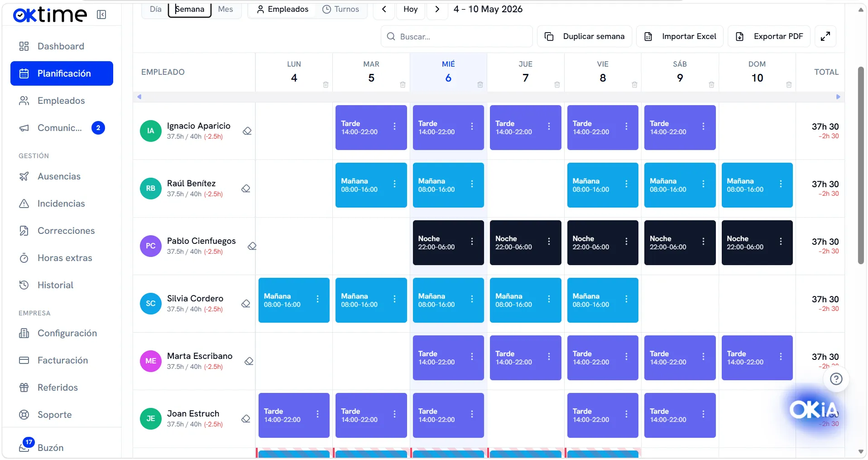Open Ausencias section

point(62,176)
